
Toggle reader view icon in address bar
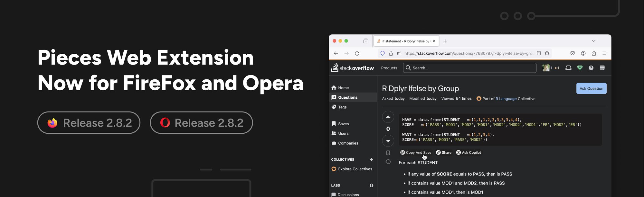(x=539, y=53)
